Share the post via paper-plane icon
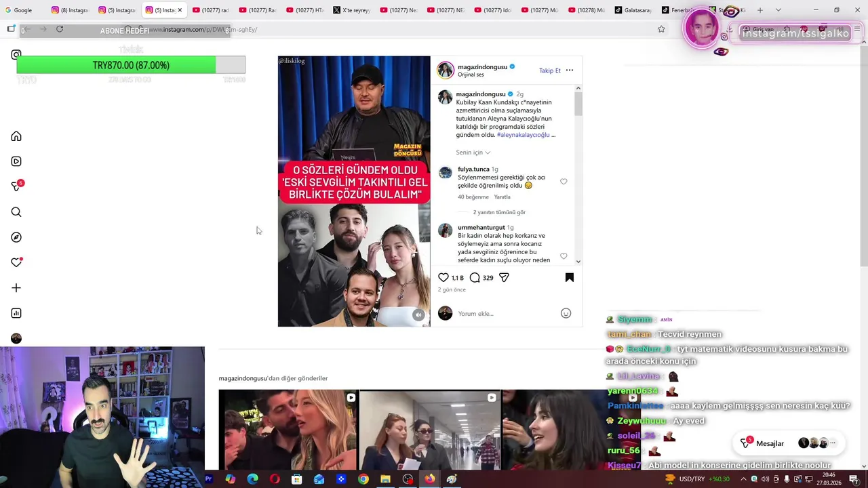The width and height of the screenshot is (868, 488). click(x=504, y=277)
